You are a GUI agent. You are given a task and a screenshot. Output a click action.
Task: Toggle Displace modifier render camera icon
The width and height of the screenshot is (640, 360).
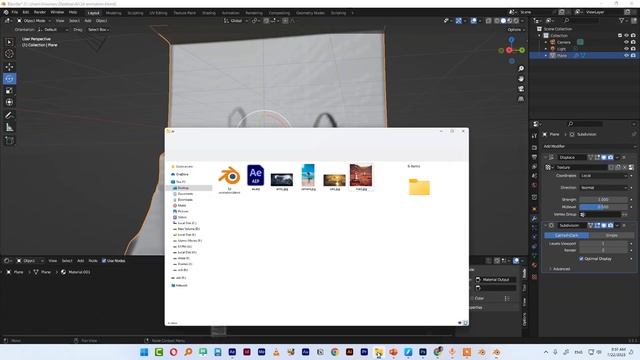[x=610, y=157]
